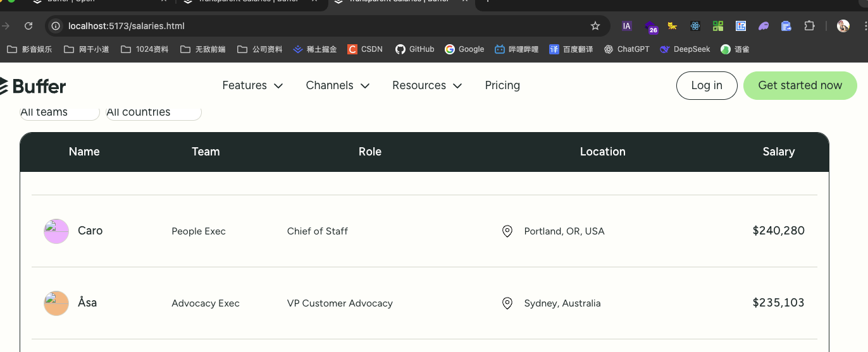This screenshot has height=352, width=868.
Task: Expand the Features menu
Action: click(x=252, y=85)
